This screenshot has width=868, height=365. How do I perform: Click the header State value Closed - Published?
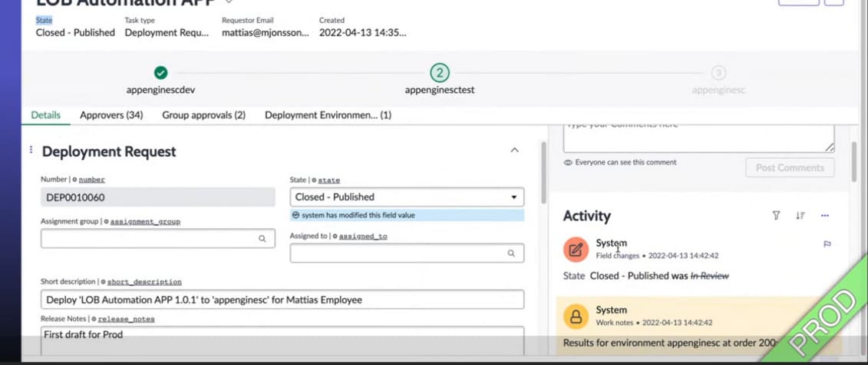tap(75, 33)
